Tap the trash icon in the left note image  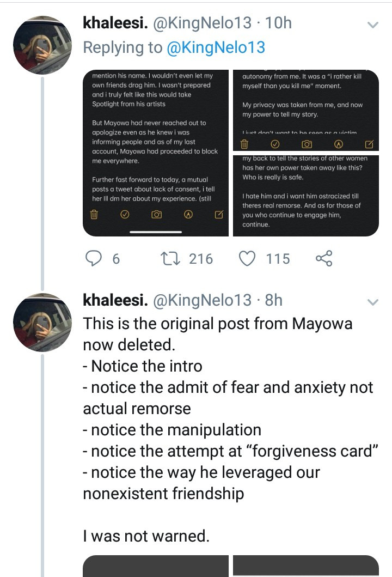point(94,214)
